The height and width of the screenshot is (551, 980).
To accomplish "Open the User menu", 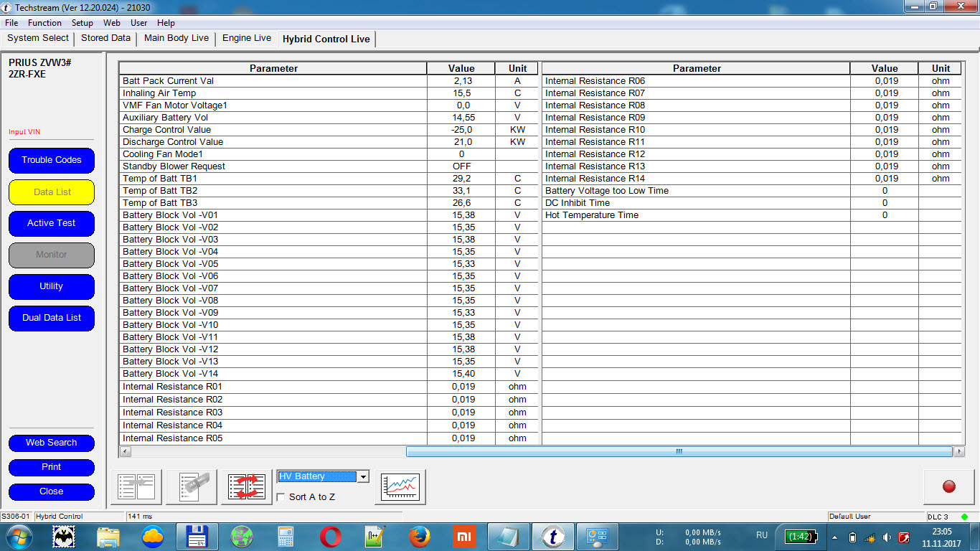I will tap(139, 23).
